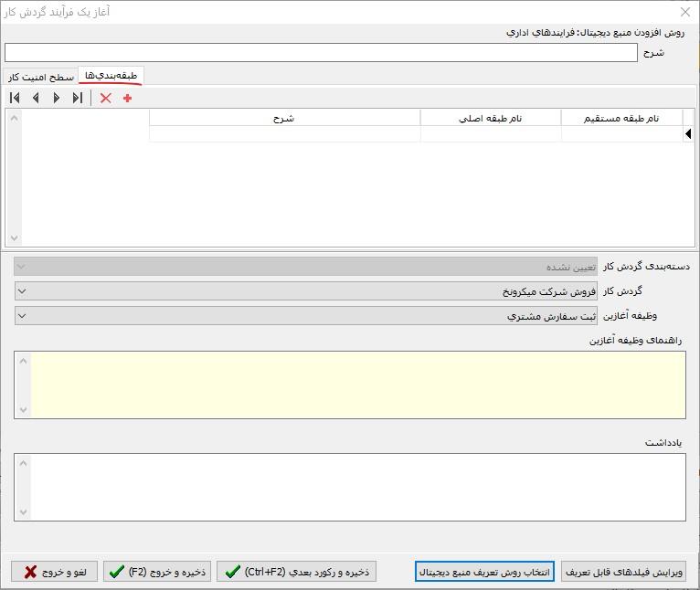Go to next record in grid toolbar
The image size is (700, 590).
pyautogui.click(x=57, y=98)
